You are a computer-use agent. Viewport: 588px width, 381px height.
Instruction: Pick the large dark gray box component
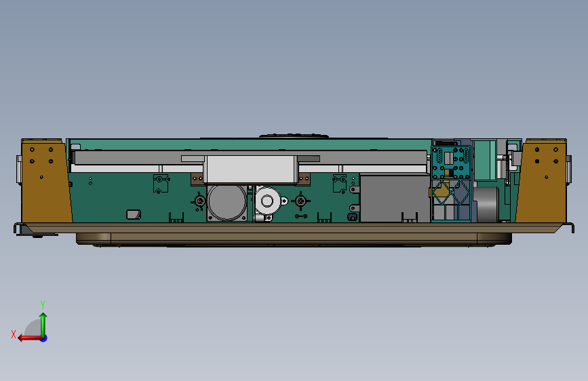point(395,198)
